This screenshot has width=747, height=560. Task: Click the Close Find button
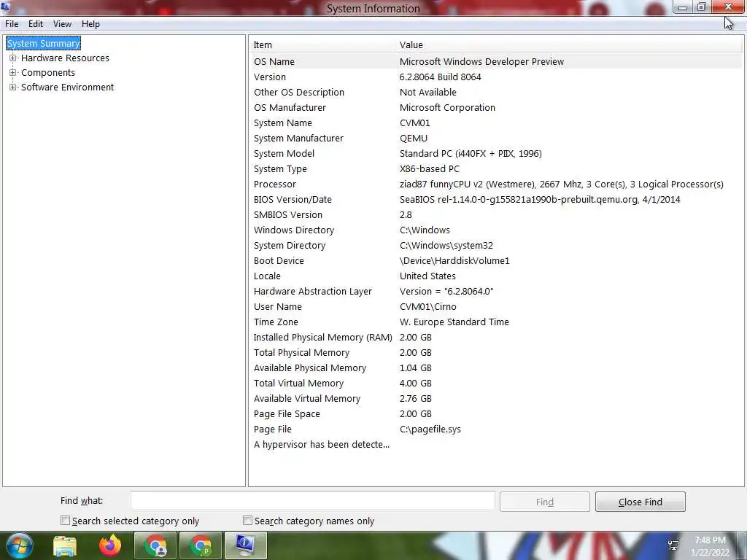click(640, 502)
